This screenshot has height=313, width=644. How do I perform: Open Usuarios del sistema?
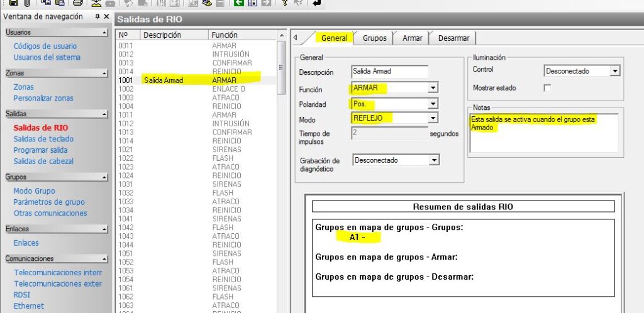point(47,57)
